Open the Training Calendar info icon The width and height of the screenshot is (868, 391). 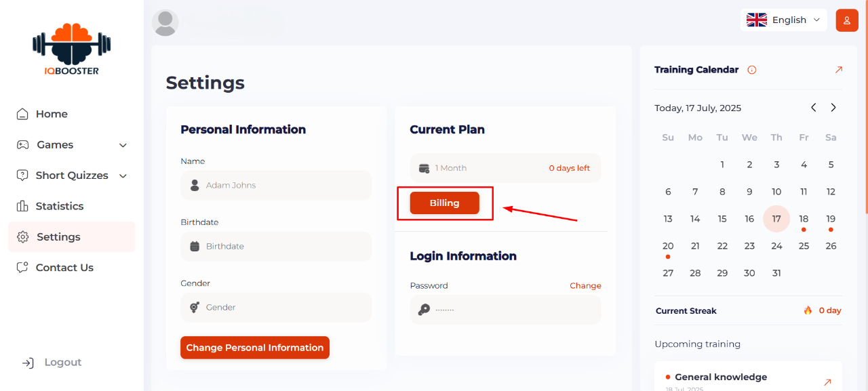coord(753,69)
